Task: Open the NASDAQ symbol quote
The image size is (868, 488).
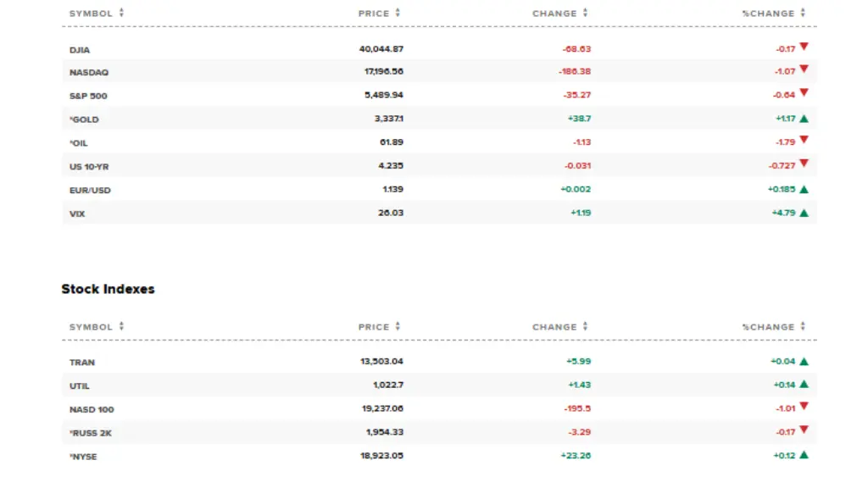Action: coord(88,73)
